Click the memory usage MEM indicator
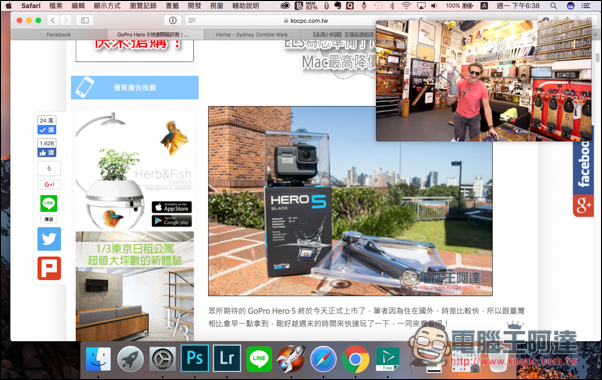This screenshot has height=380, width=602. pos(311,5)
